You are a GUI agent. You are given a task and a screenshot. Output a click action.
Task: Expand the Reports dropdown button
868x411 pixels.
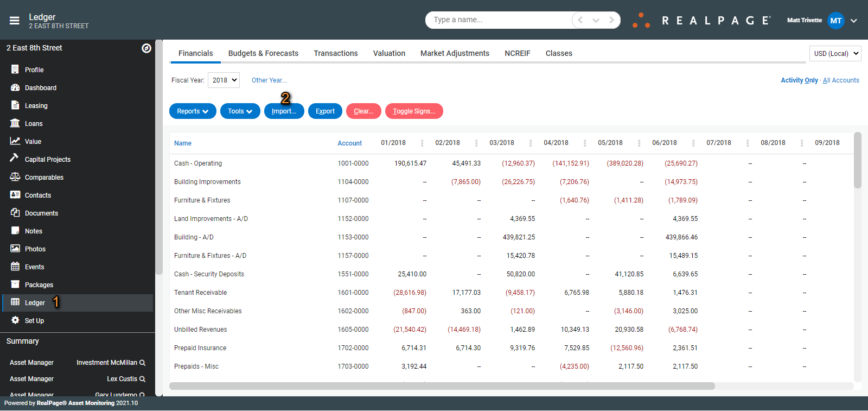click(193, 111)
